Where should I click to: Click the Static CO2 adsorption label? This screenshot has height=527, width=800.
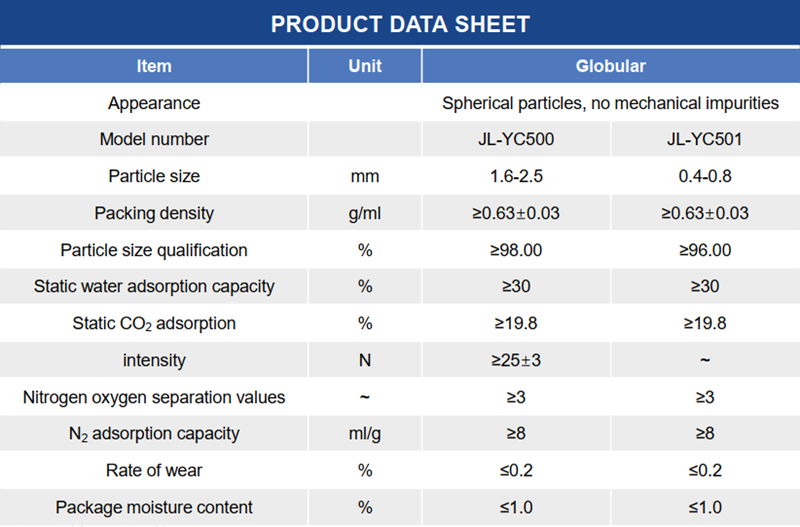click(x=154, y=324)
